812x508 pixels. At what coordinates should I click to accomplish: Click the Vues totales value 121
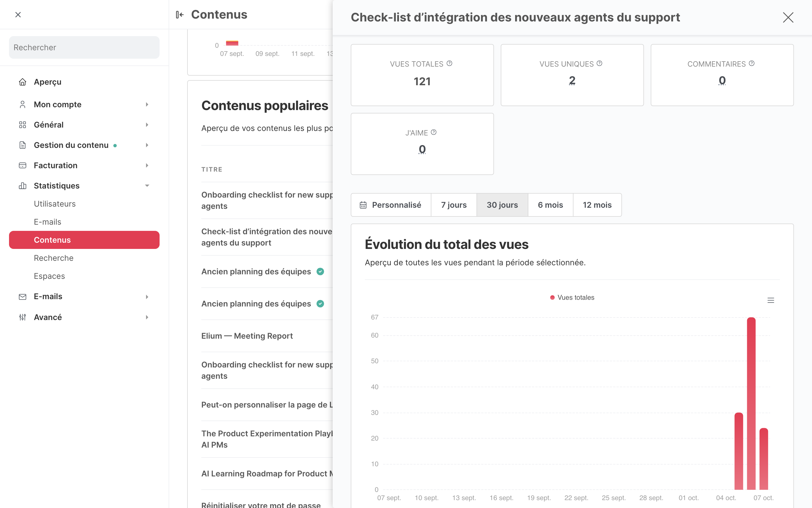click(x=422, y=81)
